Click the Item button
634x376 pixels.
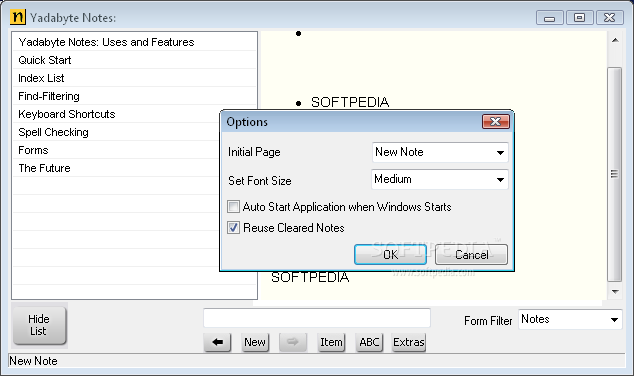tap(331, 342)
